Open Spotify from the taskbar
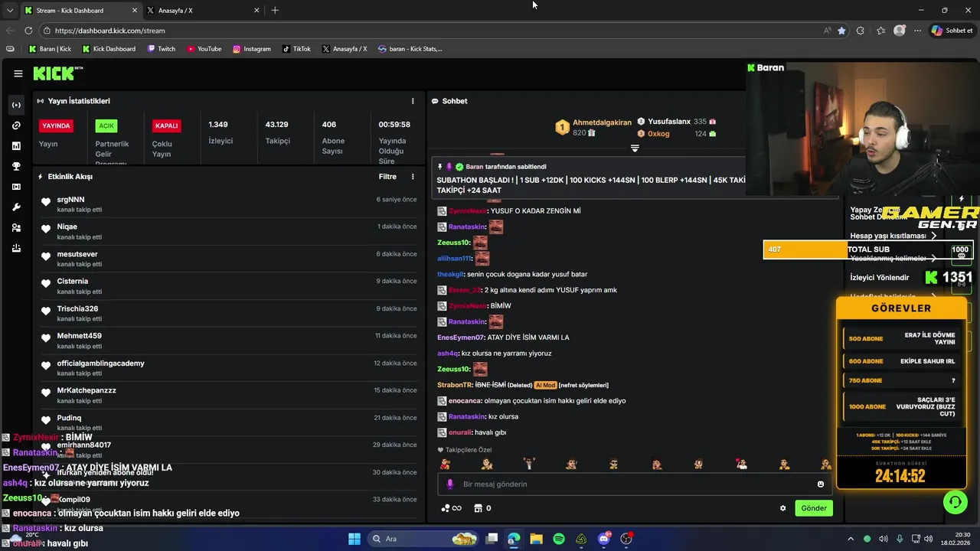The width and height of the screenshot is (980, 551). coord(559,539)
